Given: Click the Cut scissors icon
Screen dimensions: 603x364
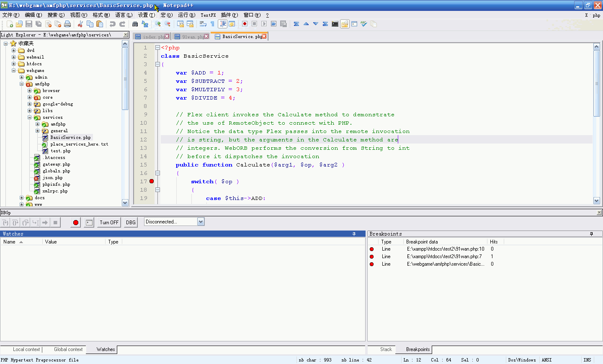Looking at the screenshot, I should (80, 24).
